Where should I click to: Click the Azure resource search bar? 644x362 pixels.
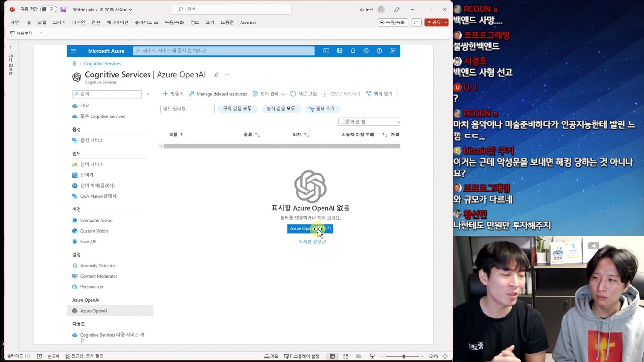224,51
